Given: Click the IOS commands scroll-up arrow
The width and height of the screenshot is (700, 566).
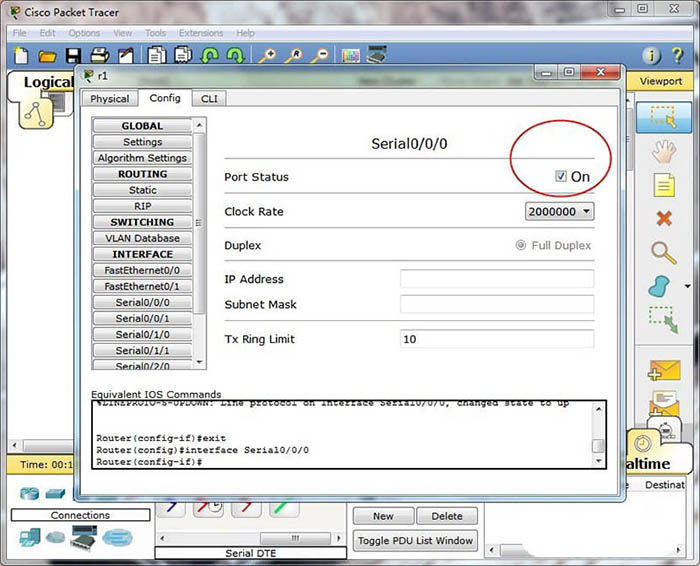Looking at the screenshot, I should (x=599, y=408).
